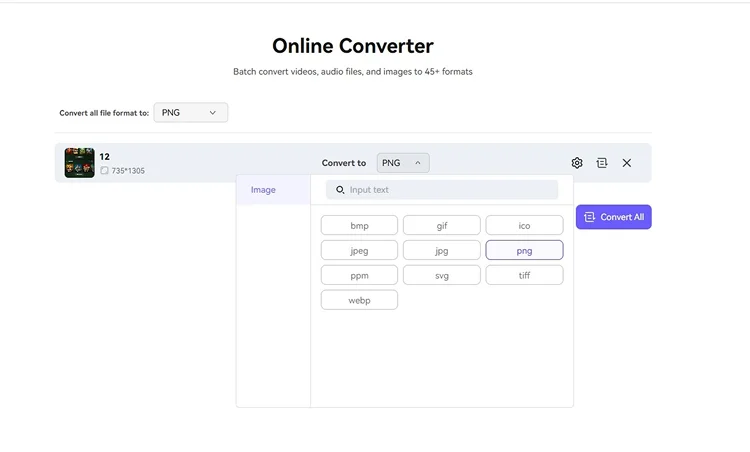Pick the jpeg format option
The width and height of the screenshot is (750, 452).
[359, 251]
